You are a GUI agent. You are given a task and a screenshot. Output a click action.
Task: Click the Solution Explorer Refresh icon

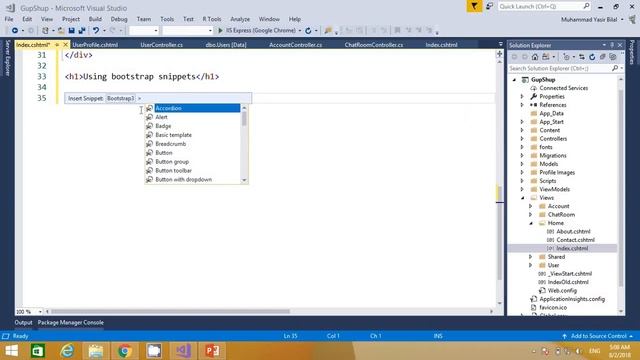(x=592, y=57)
